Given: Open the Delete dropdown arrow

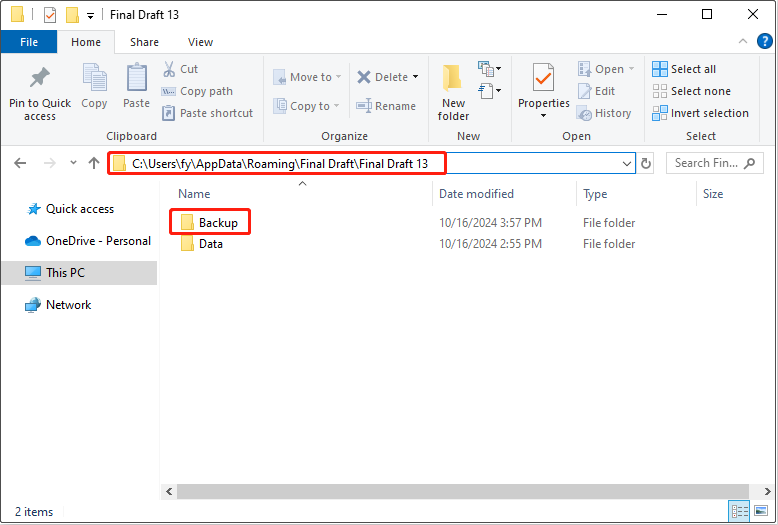Looking at the screenshot, I should [x=415, y=77].
